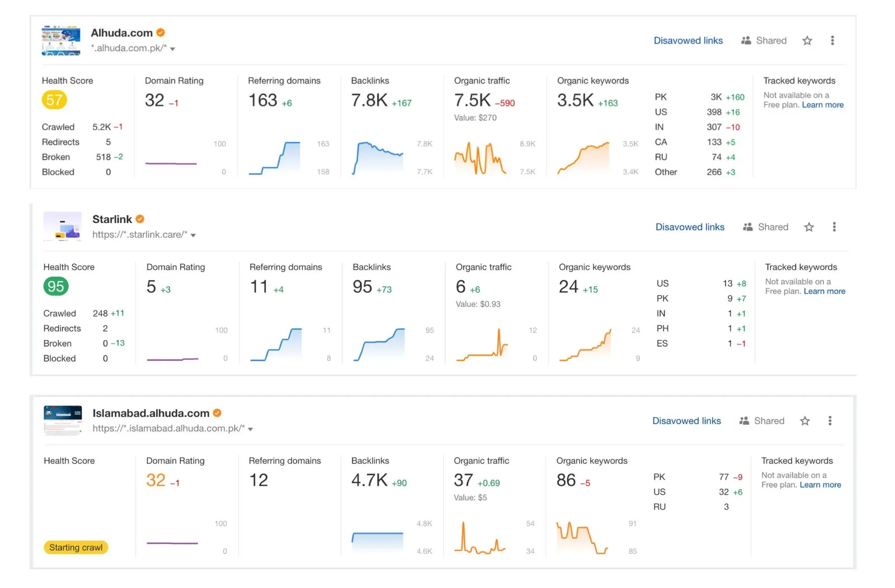Expand the *.alhuda.com.pk/* scope dropdown
The height and width of the screenshot is (588, 895).
(x=172, y=49)
